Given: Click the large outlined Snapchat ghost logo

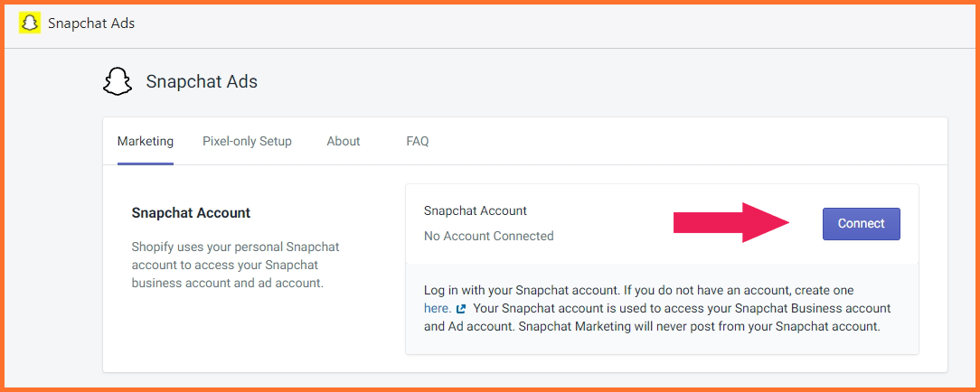Looking at the screenshot, I should pos(118,82).
